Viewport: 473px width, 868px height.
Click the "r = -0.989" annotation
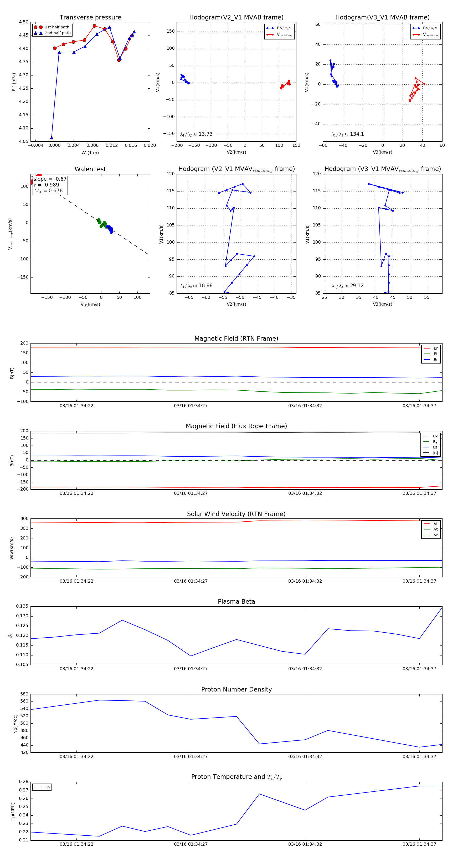pos(47,185)
